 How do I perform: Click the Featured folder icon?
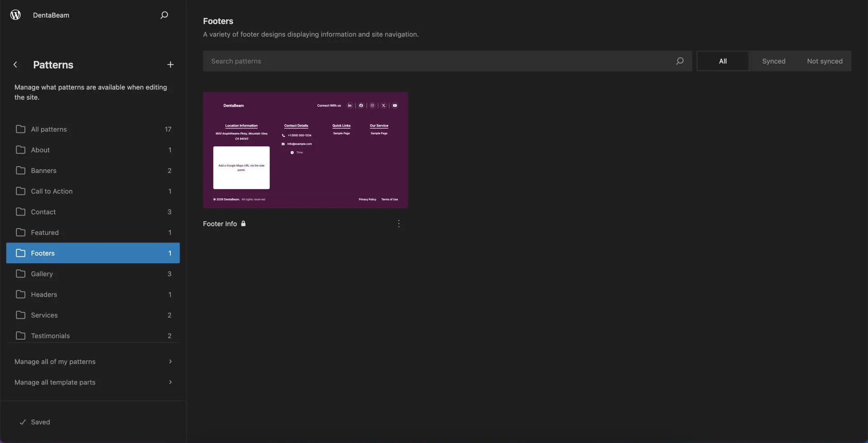tap(20, 233)
